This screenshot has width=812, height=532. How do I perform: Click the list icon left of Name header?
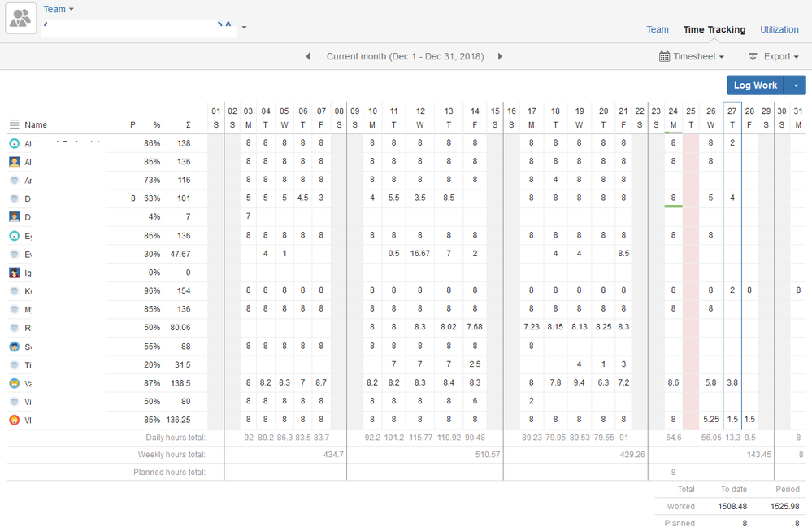15,124
